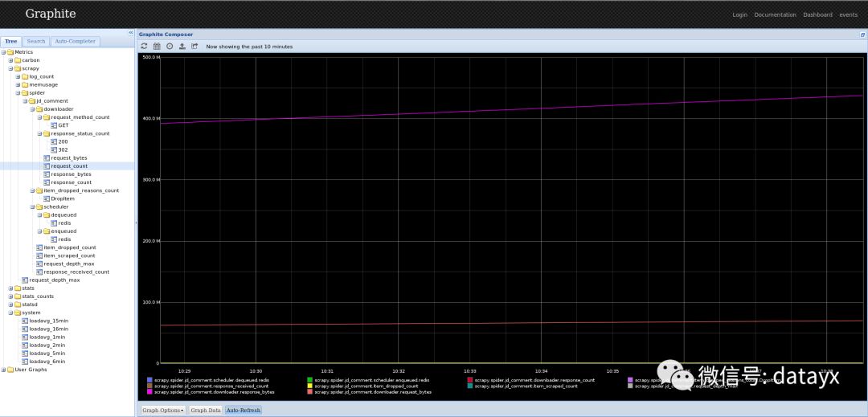Collapse the spider folder node

(x=18, y=93)
